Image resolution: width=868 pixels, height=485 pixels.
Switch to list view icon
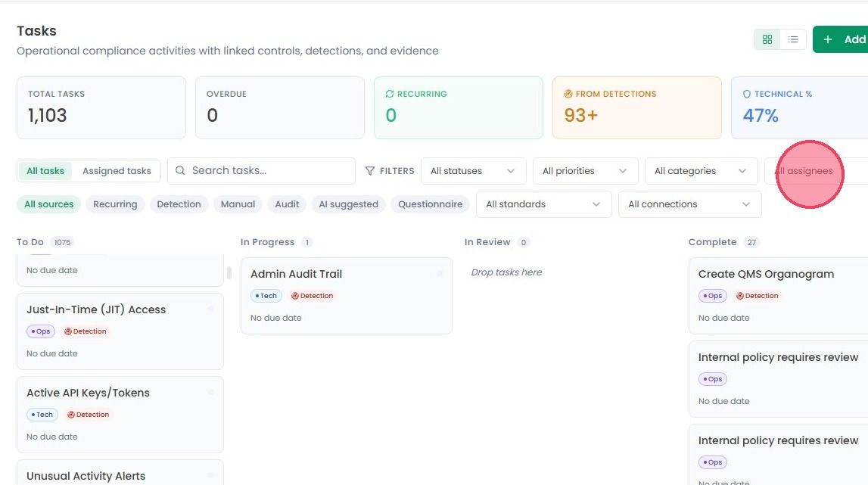793,39
